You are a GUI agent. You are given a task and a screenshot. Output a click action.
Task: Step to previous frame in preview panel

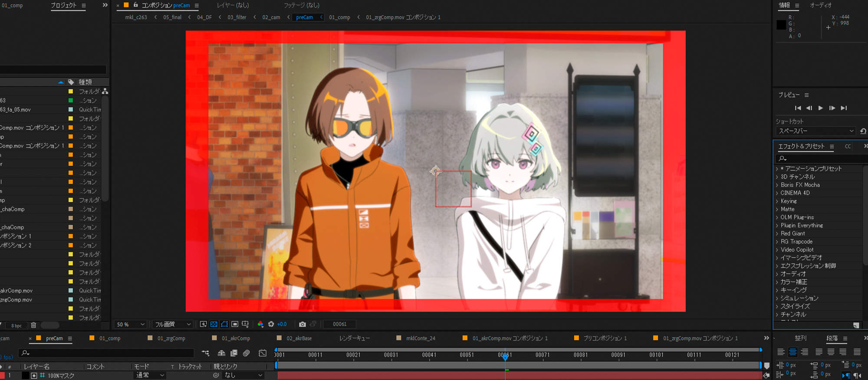click(x=809, y=108)
